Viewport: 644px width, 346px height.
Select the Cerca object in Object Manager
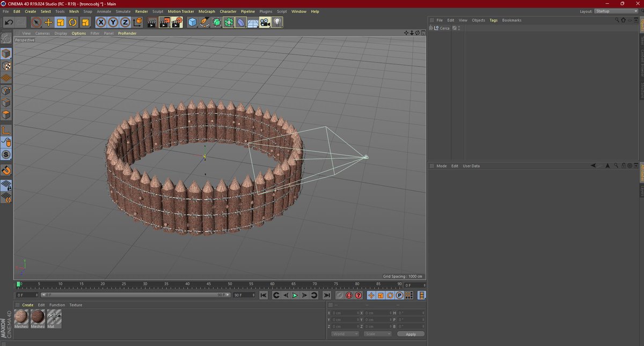click(444, 28)
